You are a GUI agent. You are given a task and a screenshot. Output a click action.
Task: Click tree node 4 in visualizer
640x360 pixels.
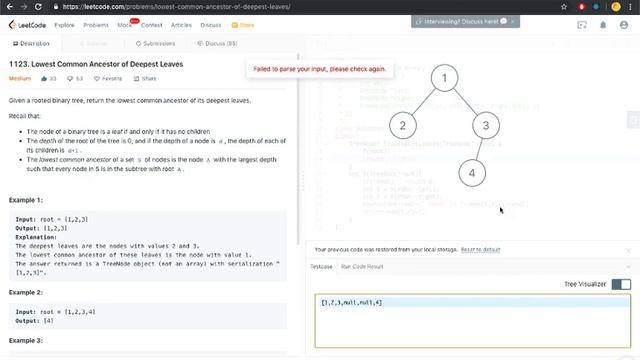tap(472, 173)
